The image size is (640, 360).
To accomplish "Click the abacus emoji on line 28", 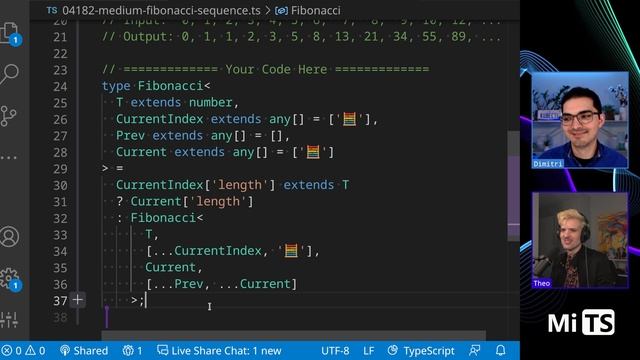I will 313,152.
